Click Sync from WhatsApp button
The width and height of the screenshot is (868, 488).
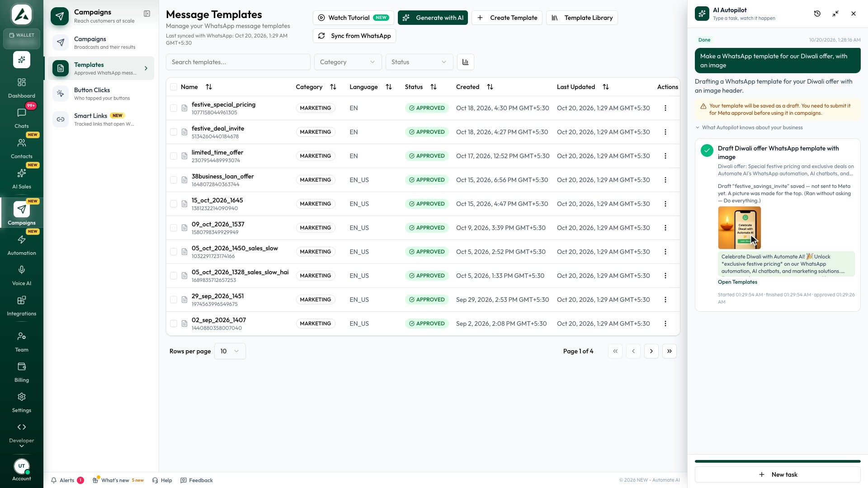pos(354,36)
